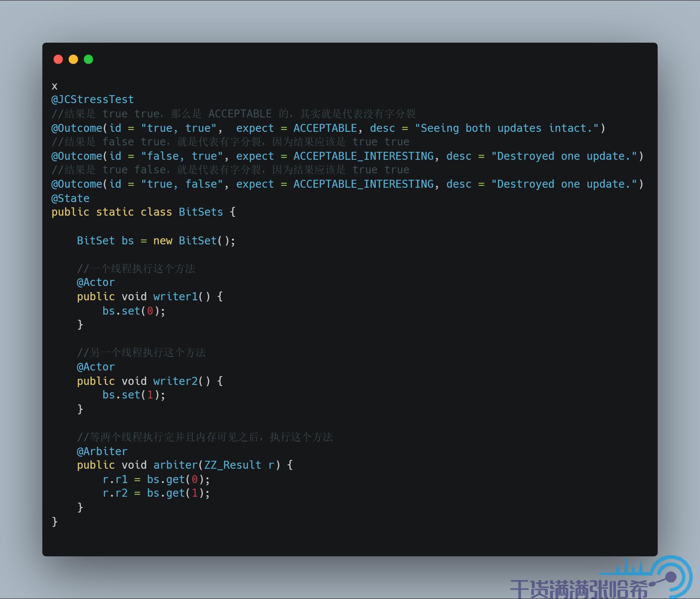Click the method name writer1
This screenshot has width=700, height=599.
click(x=175, y=296)
